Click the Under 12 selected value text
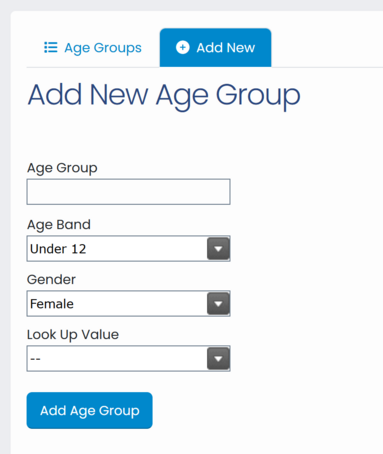The height and width of the screenshot is (454, 383). tap(58, 249)
